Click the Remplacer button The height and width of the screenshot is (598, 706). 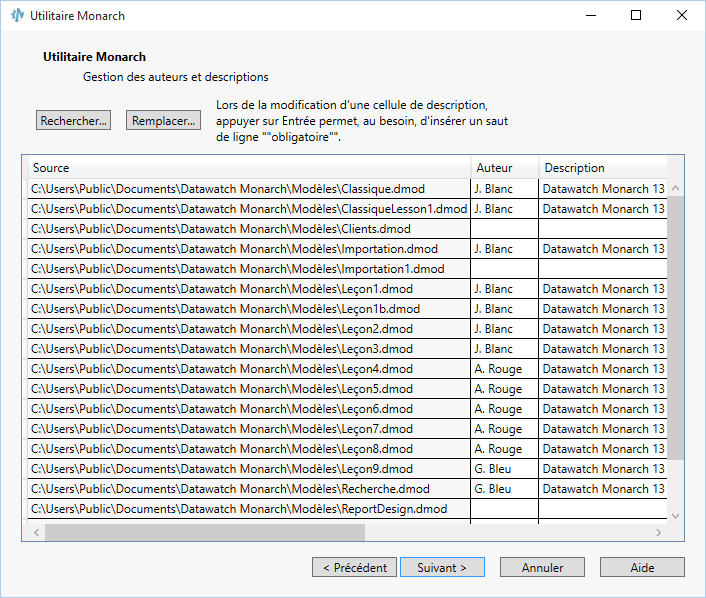tap(164, 121)
